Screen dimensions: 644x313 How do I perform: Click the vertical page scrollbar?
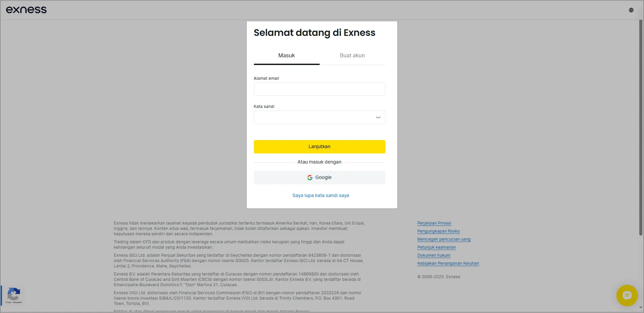[x=641, y=127]
